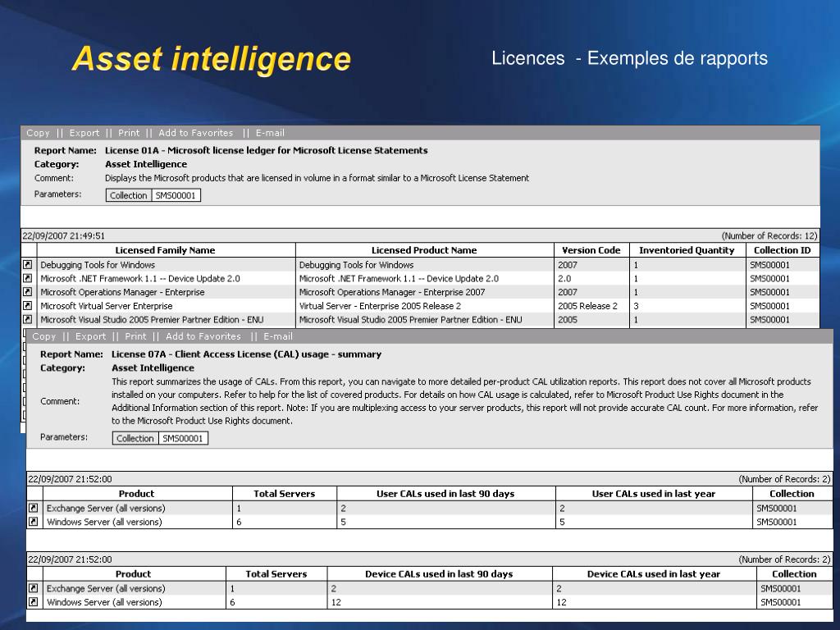
Task: Open the row icon for Microsoft Operations Manager - Enterprise
Action: click(x=27, y=292)
